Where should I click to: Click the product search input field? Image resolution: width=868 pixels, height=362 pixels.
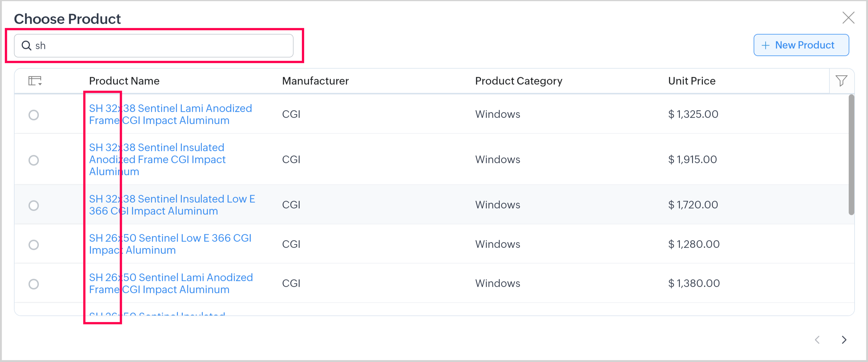(162, 46)
